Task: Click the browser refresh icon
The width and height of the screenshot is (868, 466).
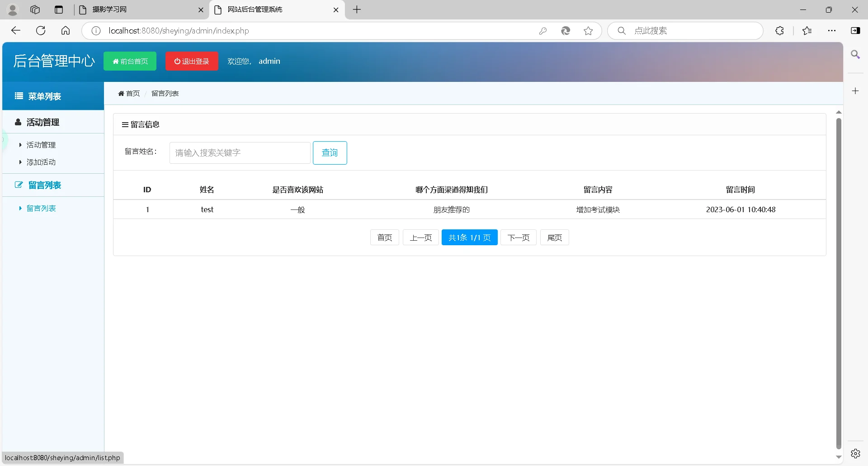Action: tap(41, 30)
